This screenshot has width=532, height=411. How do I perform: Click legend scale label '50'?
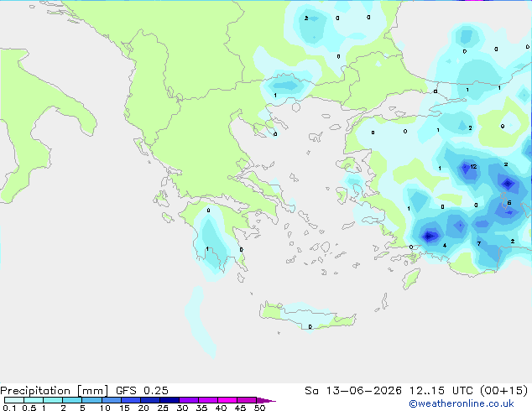[x=259, y=408]
